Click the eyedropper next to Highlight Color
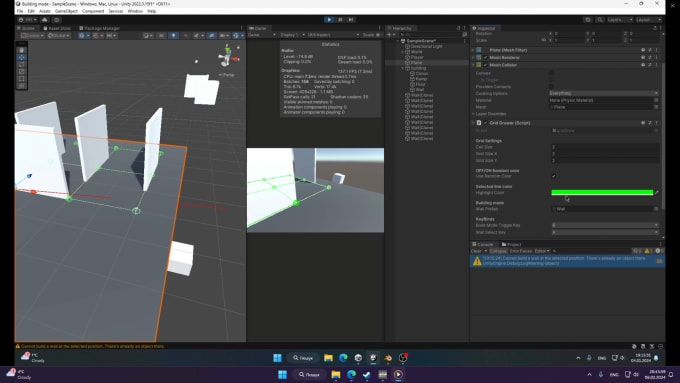Image resolution: width=680 pixels, height=383 pixels. [657, 193]
